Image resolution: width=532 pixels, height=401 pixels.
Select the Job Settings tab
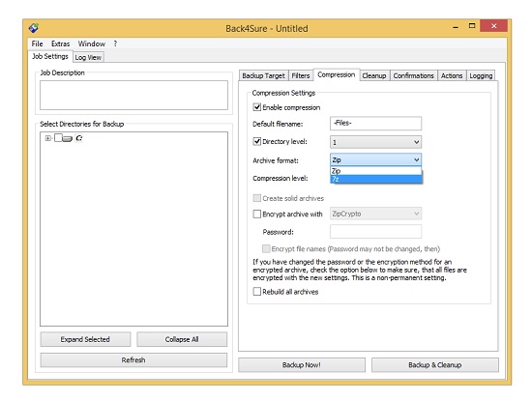tap(50, 56)
